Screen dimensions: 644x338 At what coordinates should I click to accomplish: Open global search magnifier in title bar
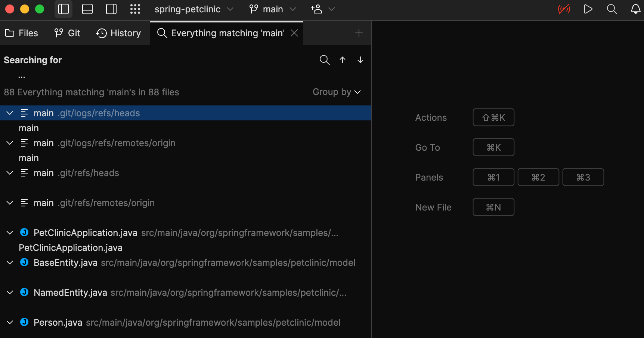point(612,9)
